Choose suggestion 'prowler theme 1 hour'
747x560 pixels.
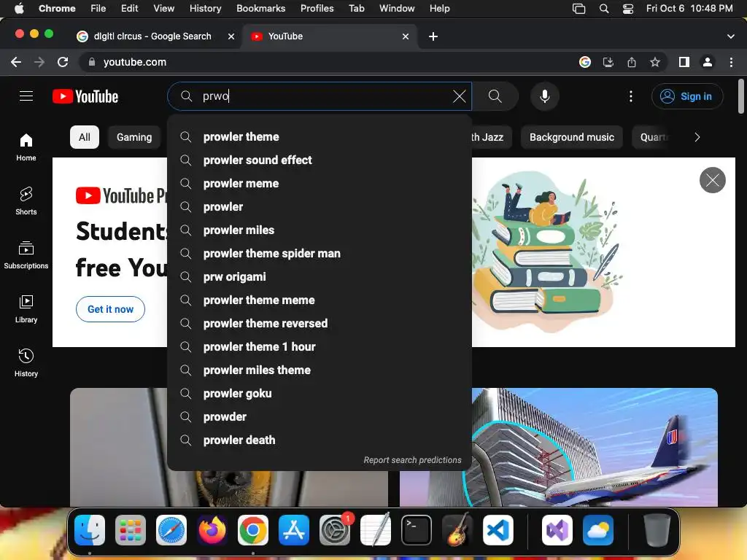[320, 346]
